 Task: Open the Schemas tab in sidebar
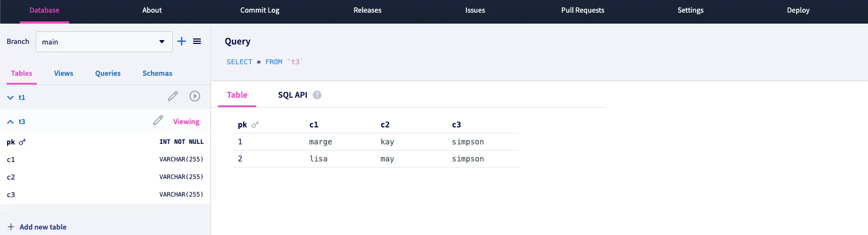(x=157, y=74)
